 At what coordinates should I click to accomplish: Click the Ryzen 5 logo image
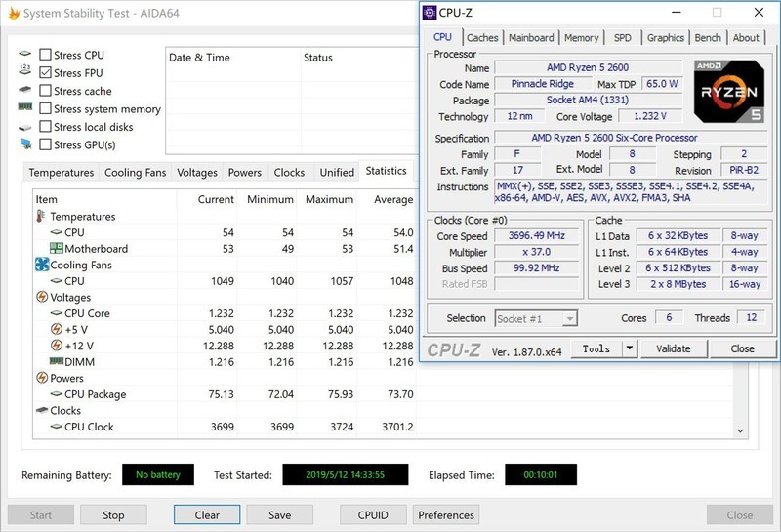[729, 91]
